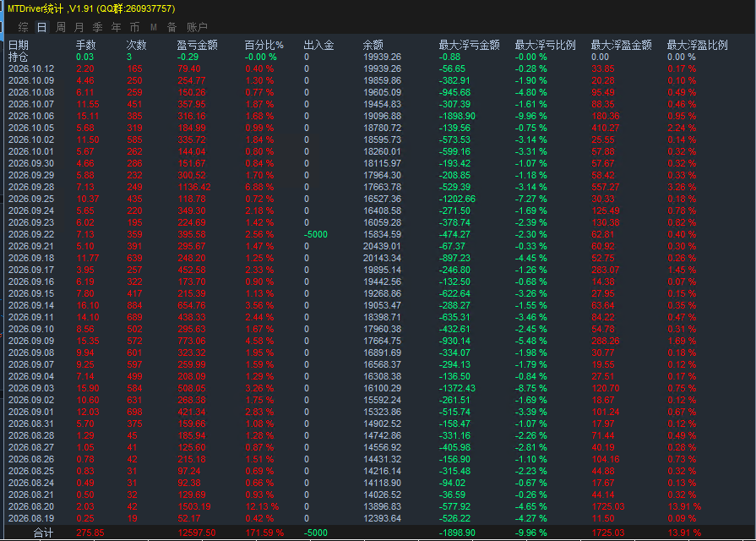756x541 pixels.
Task: Click the 出入金 column header
Action: coord(318,46)
